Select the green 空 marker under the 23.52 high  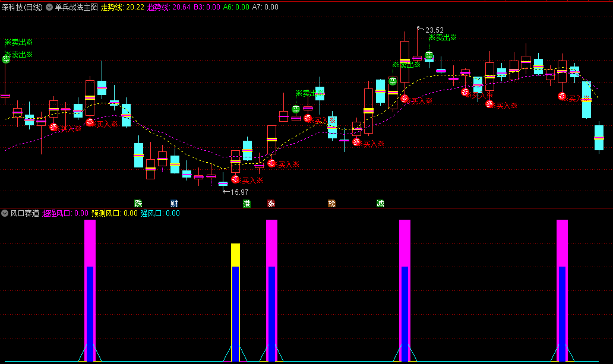[x=429, y=55]
